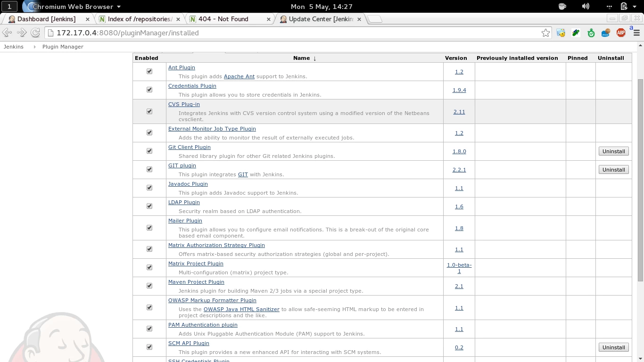The image size is (644, 362).
Task: Toggle the SCM API Plugin checkbox
Action: click(149, 347)
